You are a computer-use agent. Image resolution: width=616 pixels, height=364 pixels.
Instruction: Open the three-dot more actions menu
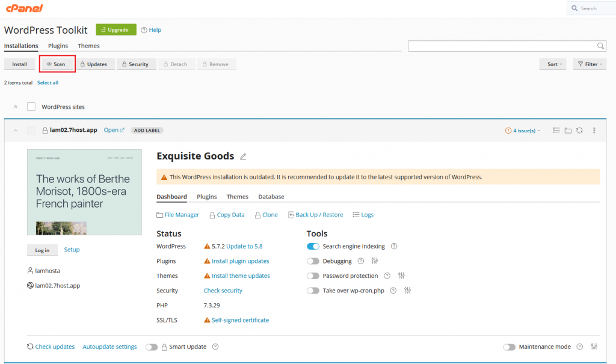point(594,130)
